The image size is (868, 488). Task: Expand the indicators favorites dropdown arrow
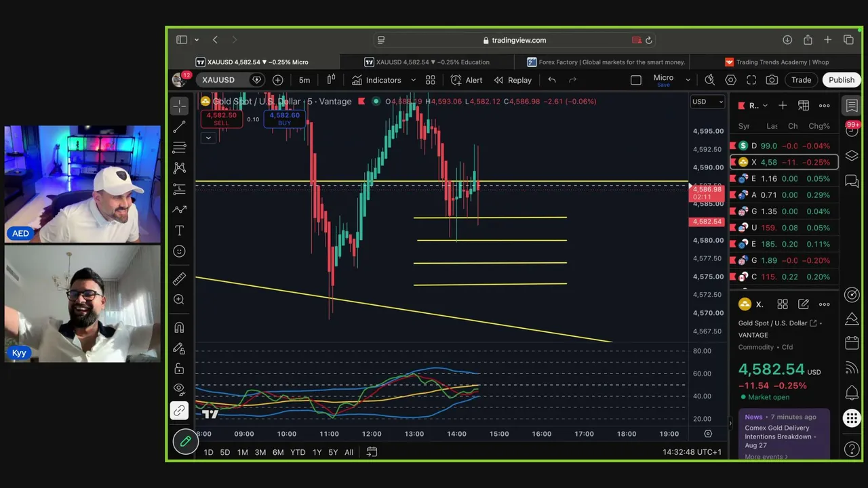point(413,80)
